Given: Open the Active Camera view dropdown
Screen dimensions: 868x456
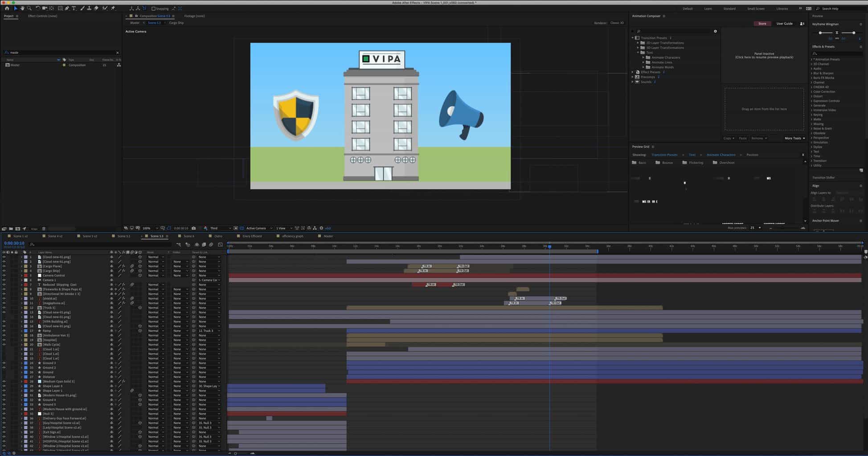Looking at the screenshot, I should click(x=259, y=228).
